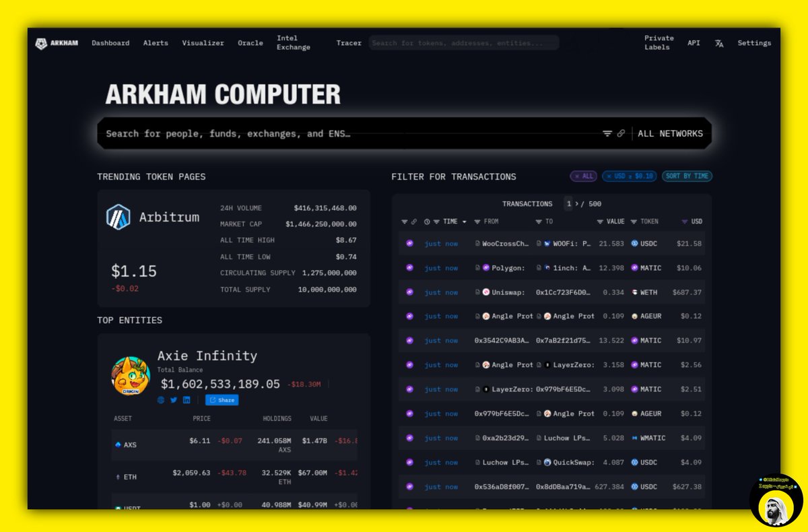Open the API nav link
Viewport: 808px width, 532px height.
click(x=694, y=43)
